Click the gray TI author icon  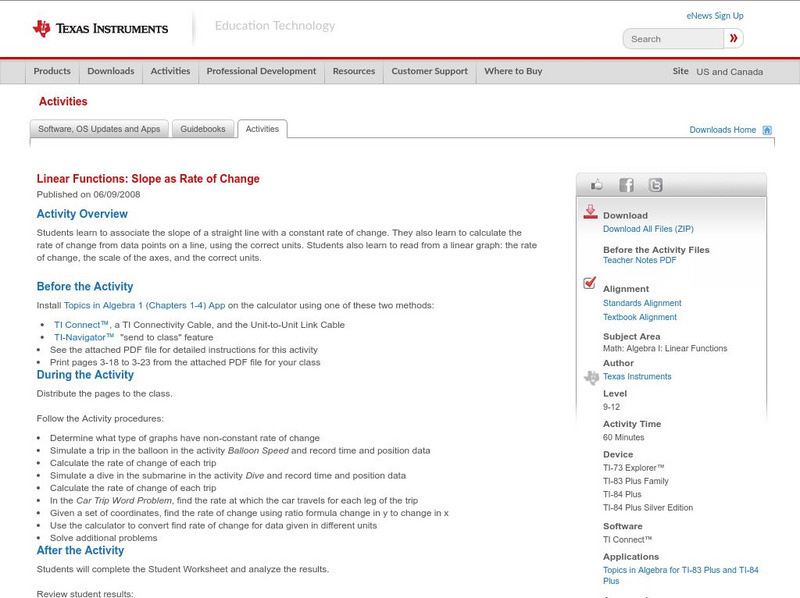[x=591, y=378]
